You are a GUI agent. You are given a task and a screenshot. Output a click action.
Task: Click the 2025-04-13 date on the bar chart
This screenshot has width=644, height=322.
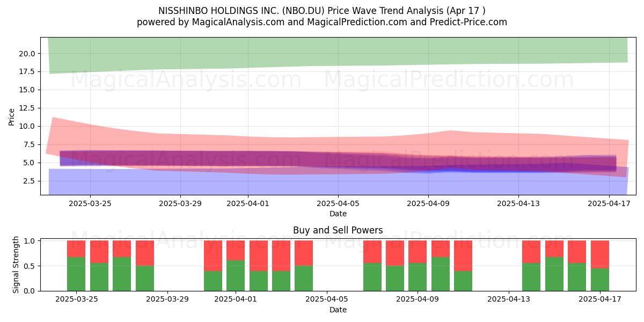(x=508, y=299)
